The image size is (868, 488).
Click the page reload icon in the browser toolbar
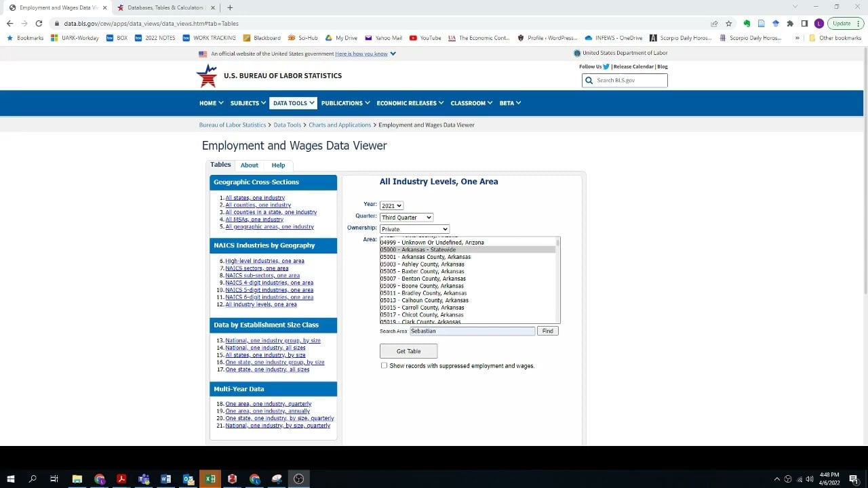tap(40, 22)
